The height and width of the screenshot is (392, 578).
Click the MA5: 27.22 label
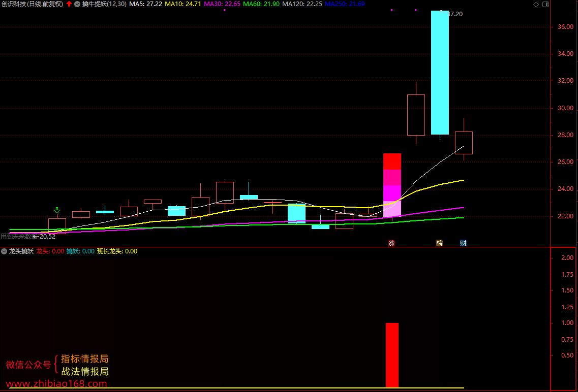tap(145, 4)
